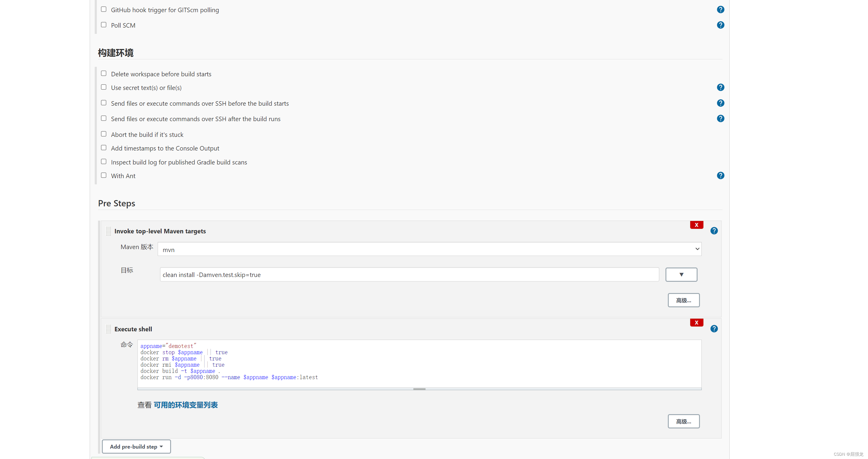Image resolution: width=868 pixels, height=459 pixels.
Task: Open help for Execute shell step
Action: (714, 328)
